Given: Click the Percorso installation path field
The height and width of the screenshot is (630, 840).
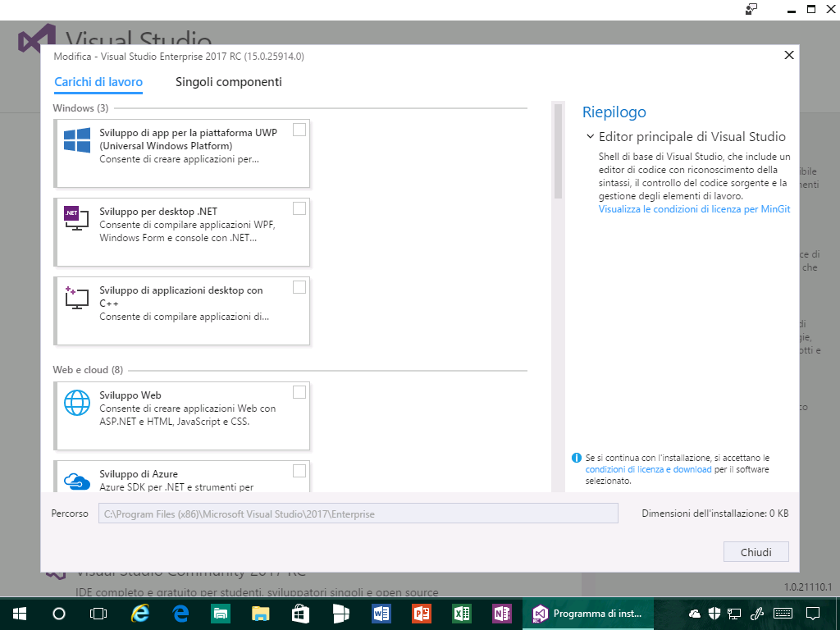Looking at the screenshot, I should (358, 514).
